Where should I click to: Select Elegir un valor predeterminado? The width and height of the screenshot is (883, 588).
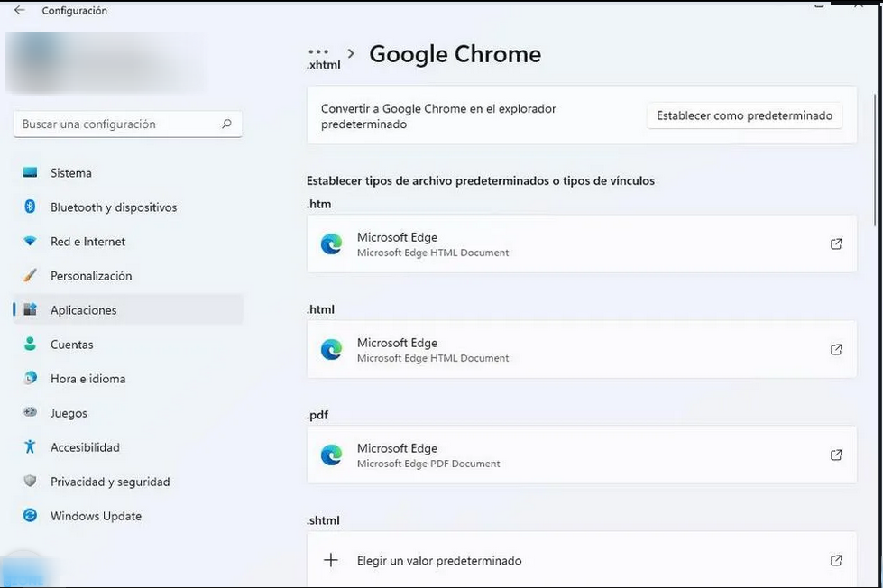click(439, 560)
